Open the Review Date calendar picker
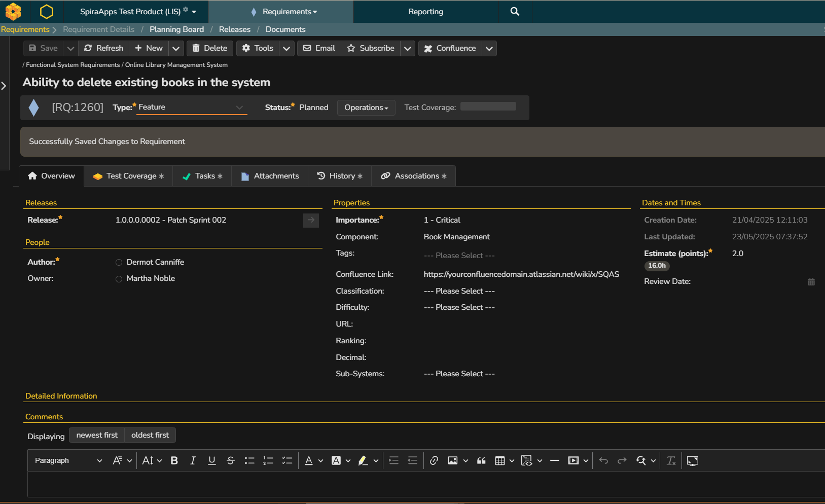Screen dimensions: 825x504 pos(811,282)
